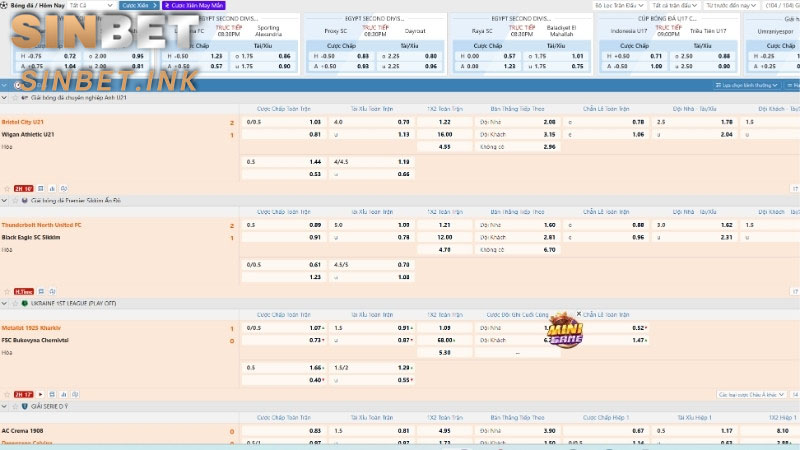Play live stream for Metalist 1925 Kharkiv match

pyautogui.click(x=41, y=394)
